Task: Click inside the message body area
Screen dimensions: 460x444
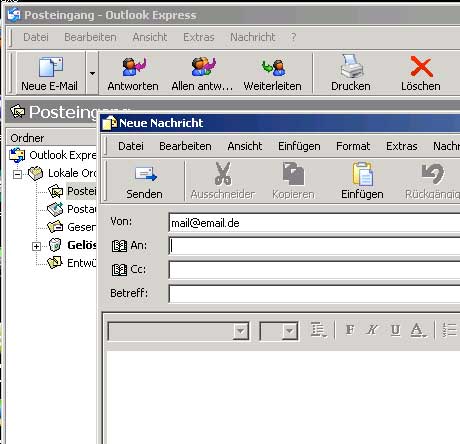Action: point(283,397)
